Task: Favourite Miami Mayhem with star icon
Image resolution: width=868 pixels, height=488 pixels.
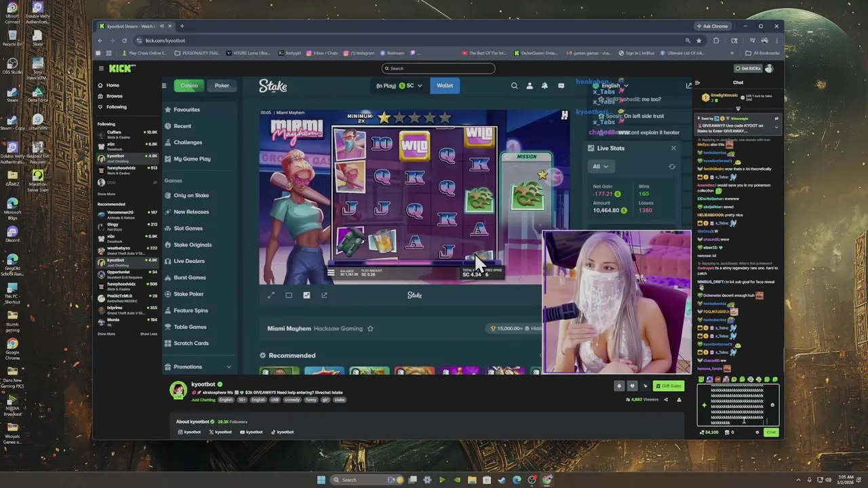Action: point(370,329)
